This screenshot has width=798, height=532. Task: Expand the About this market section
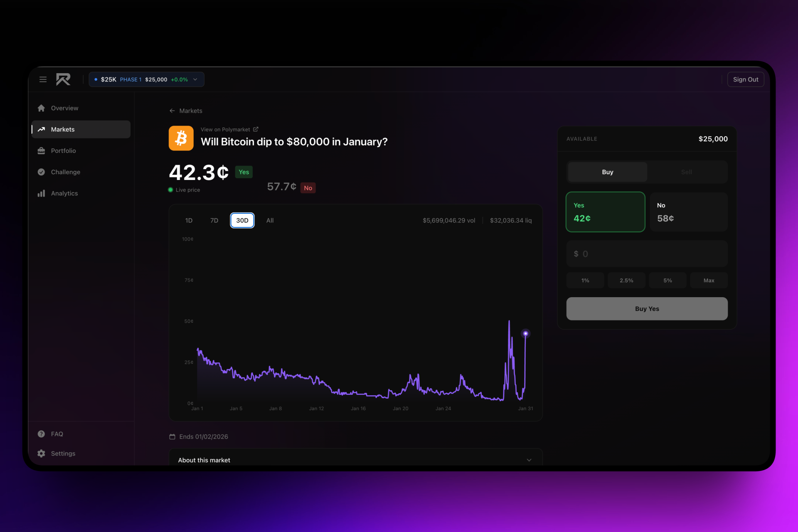355,460
